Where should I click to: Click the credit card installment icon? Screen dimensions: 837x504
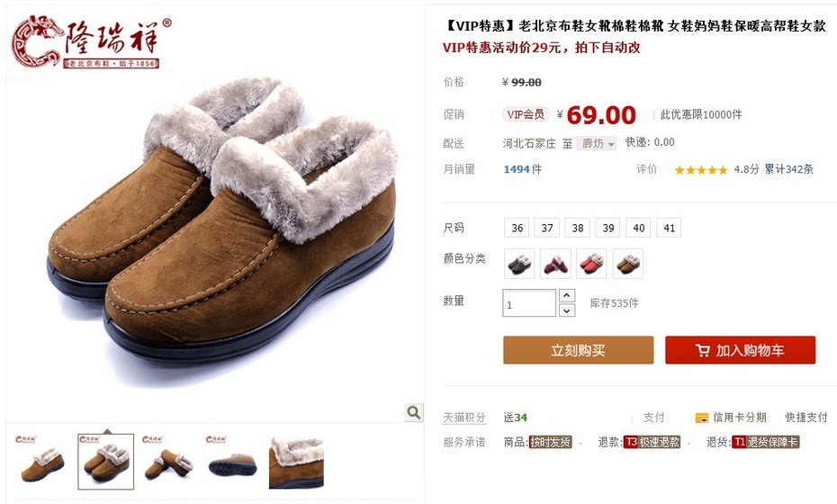click(701, 418)
